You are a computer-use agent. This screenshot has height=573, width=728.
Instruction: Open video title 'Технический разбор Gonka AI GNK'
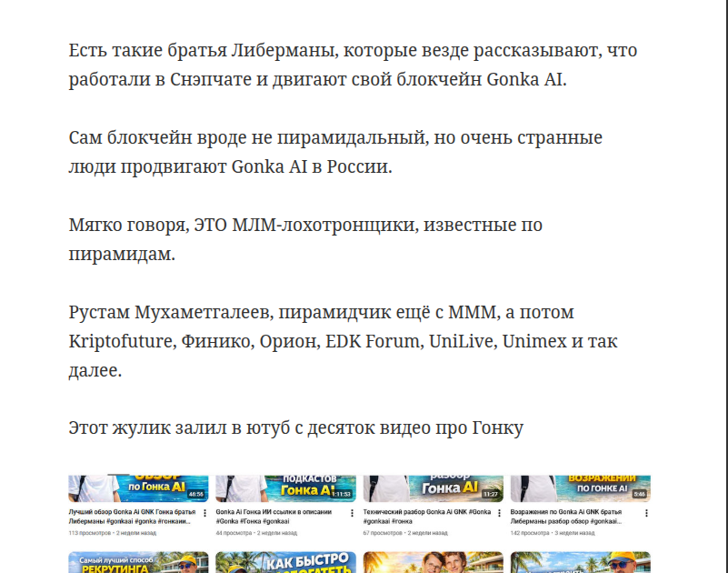425,518
